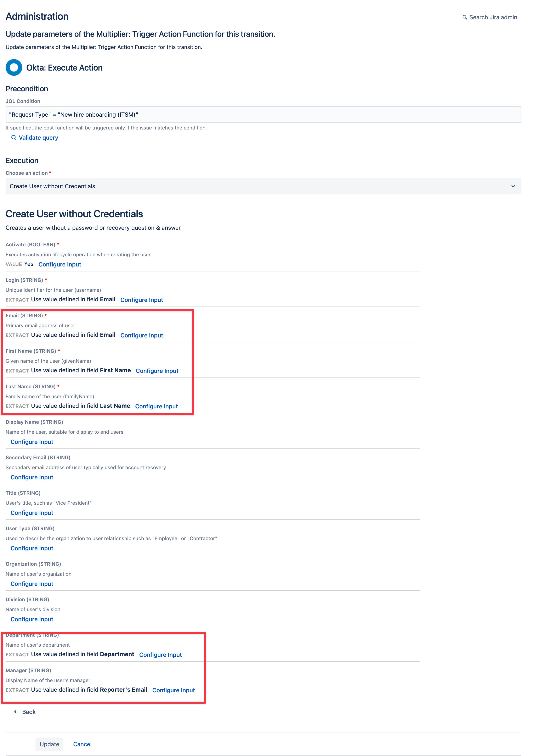
Task: Click the dropdown chevron on action selector
Action: 513,186
